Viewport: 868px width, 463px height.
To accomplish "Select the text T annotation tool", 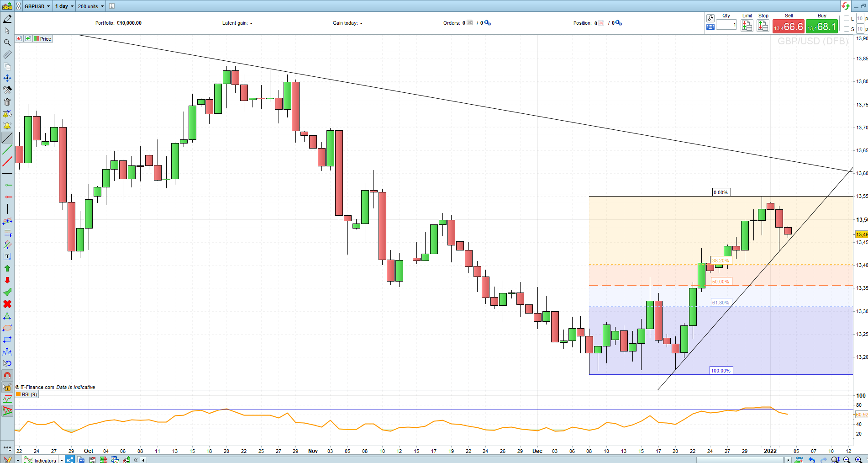I will pos(7,256).
